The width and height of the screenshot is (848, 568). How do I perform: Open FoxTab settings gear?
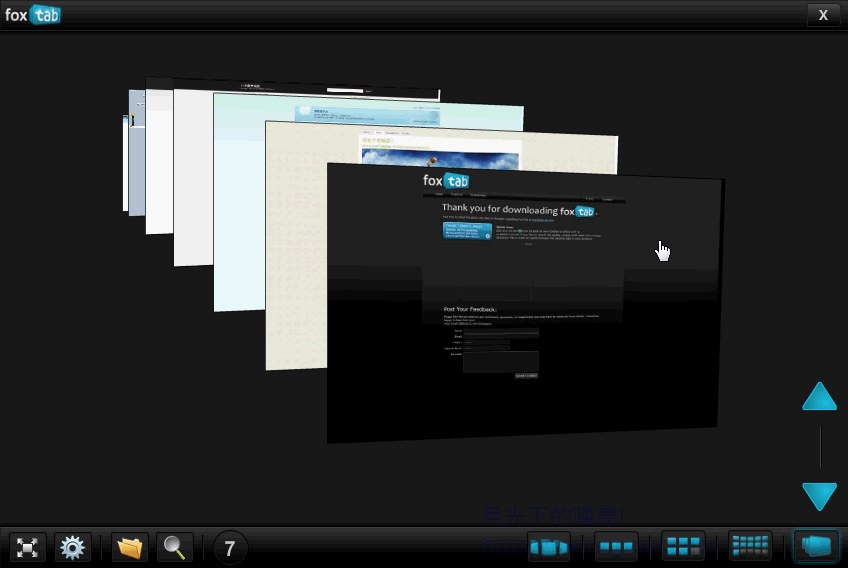click(72, 547)
